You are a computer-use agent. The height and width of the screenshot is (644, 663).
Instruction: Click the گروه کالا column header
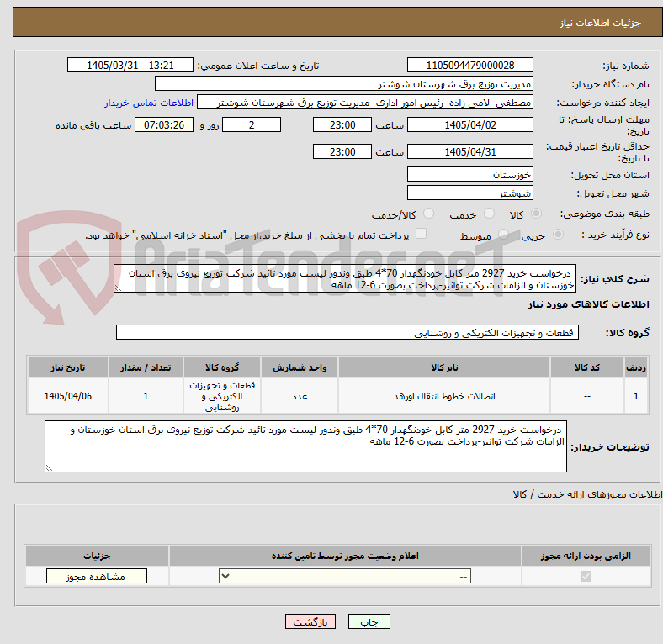pyautogui.click(x=222, y=367)
